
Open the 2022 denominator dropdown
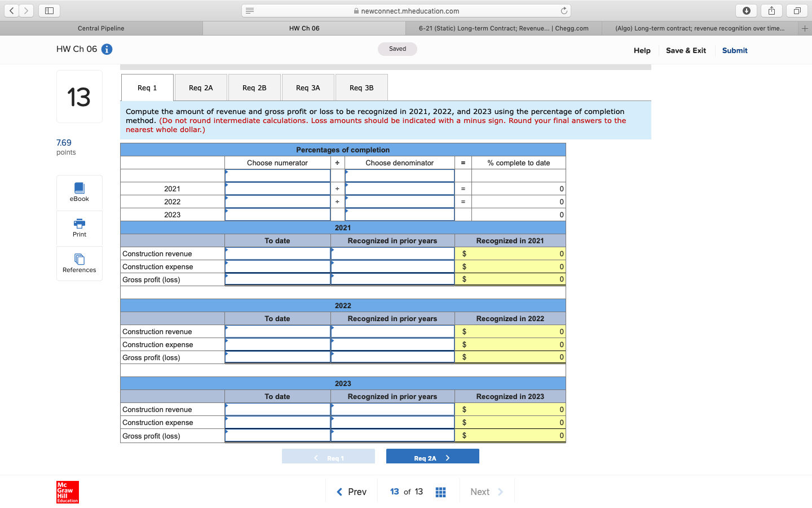(x=400, y=202)
